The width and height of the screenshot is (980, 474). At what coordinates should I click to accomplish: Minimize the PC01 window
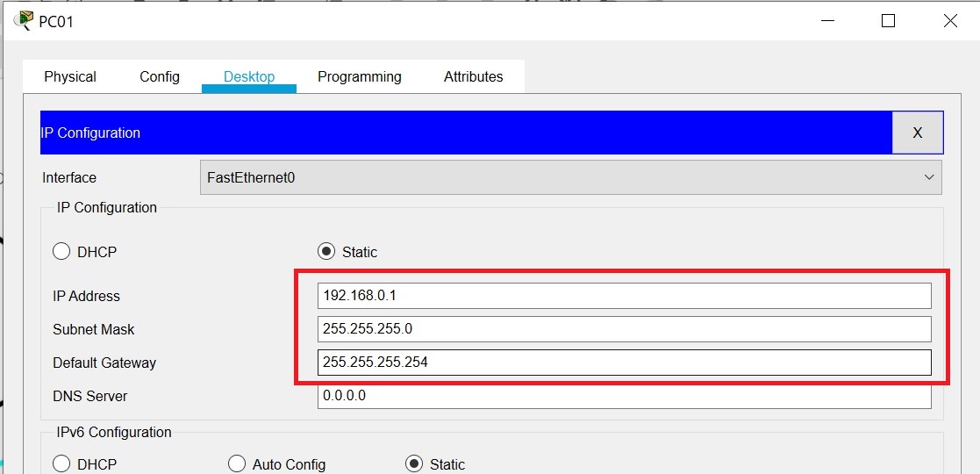click(x=826, y=21)
